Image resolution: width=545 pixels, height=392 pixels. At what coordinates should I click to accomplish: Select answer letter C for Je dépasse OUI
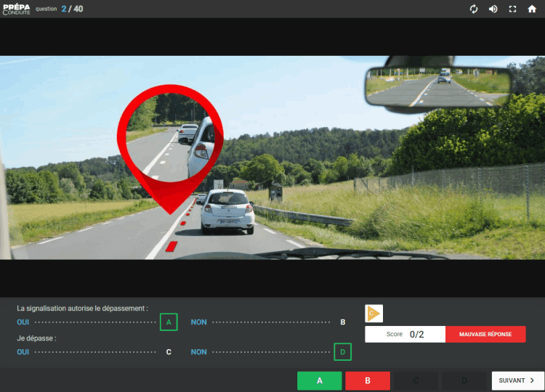pyautogui.click(x=169, y=352)
